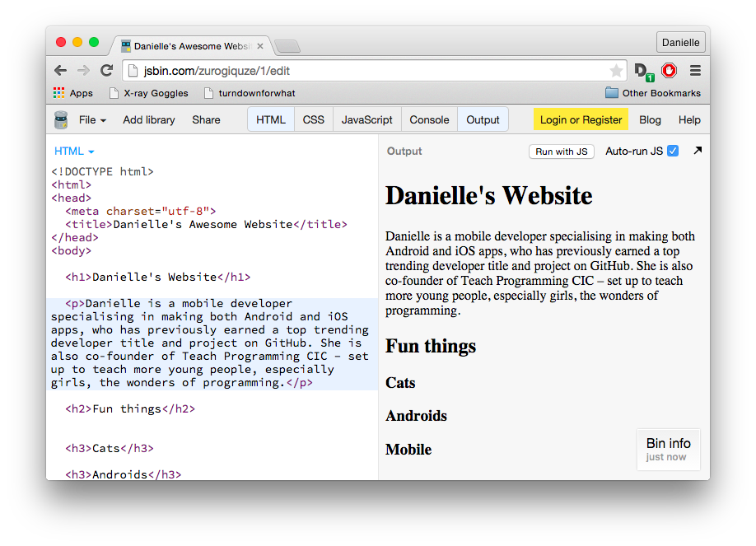Click the Run with JS button

[x=561, y=152]
